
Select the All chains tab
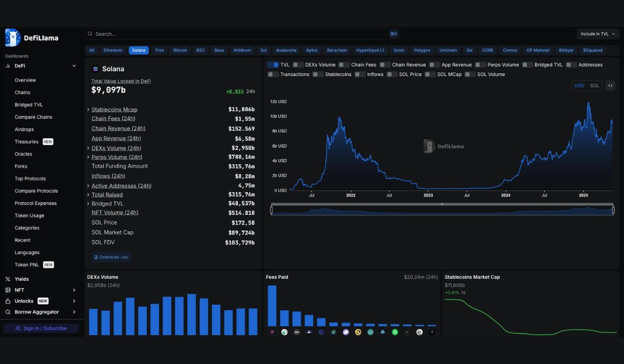92,50
